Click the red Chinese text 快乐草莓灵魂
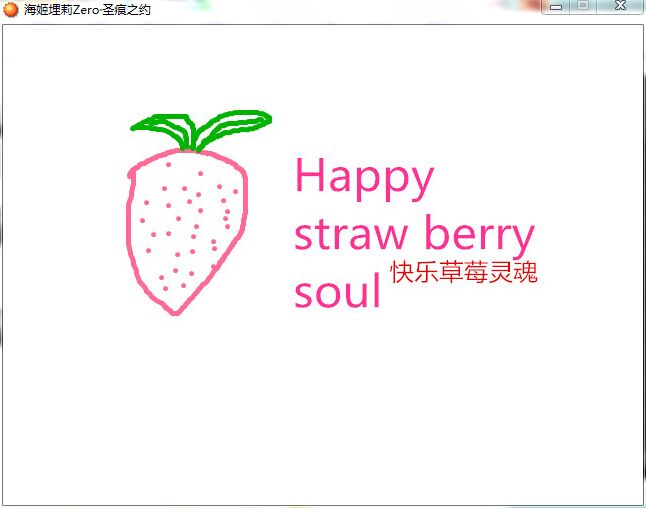This screenshot has width=646, height=508. pyautogui.click(x=464, y=272)
